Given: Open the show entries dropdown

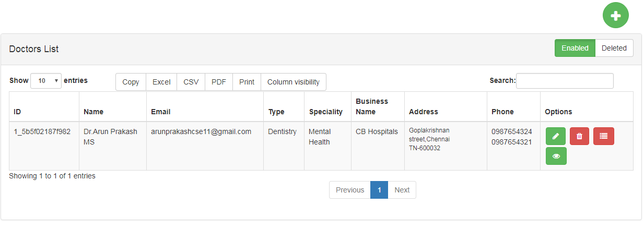Looking at the screenshot, I should coord(46,81).
